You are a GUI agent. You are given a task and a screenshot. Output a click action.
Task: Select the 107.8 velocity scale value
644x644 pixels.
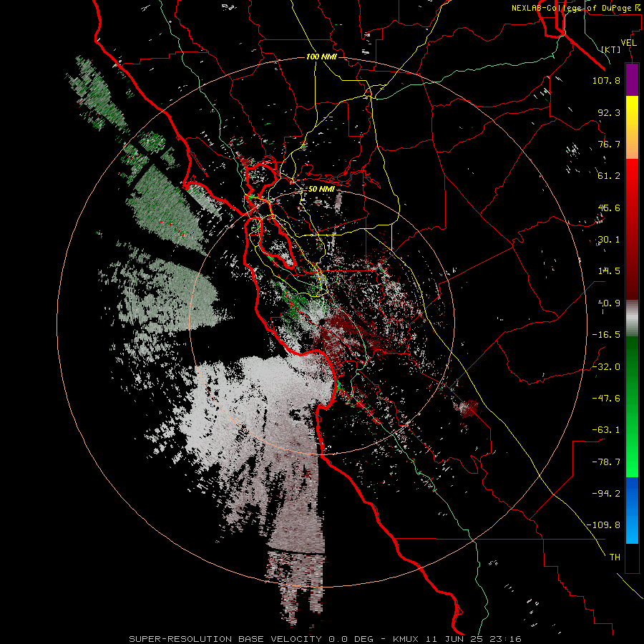coord(606,80)
